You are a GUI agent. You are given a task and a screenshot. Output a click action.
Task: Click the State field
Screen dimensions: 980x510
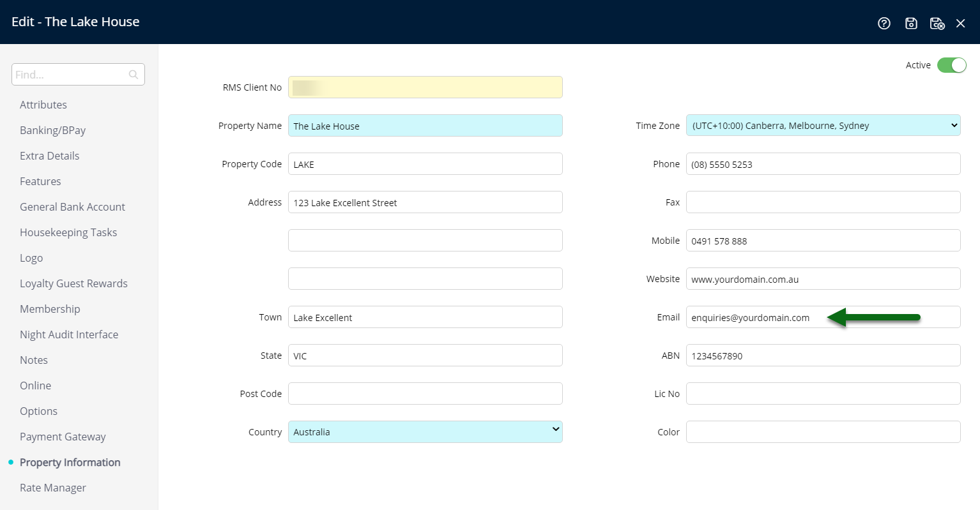(x=425, y=356)
